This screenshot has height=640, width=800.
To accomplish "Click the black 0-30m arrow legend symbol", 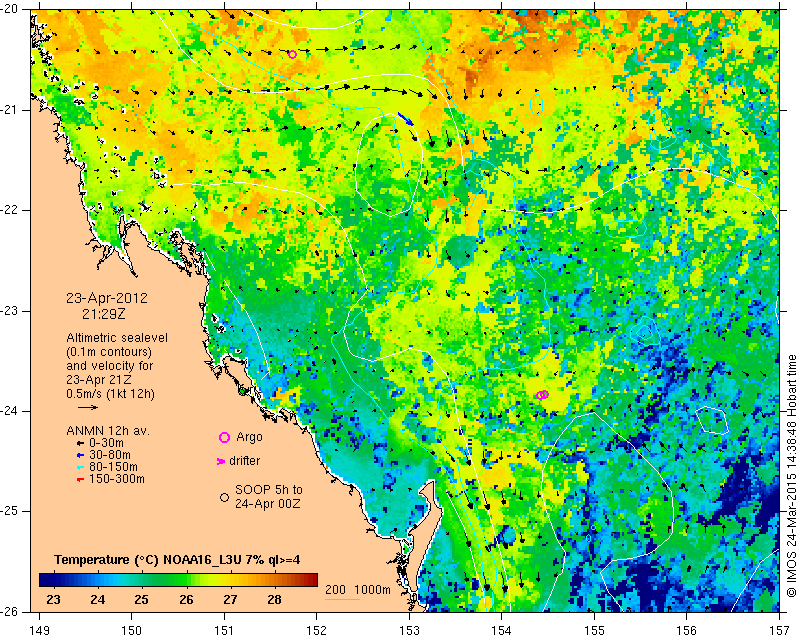I will [x=80, y=444].
